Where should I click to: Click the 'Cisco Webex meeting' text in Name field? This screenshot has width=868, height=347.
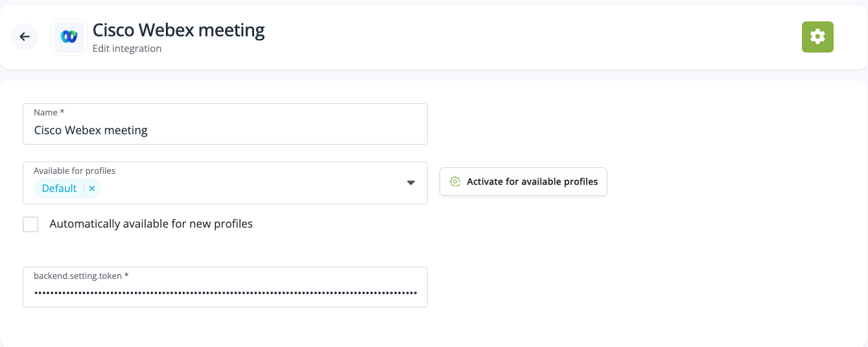pyautogui.click(x=91, y=130)
